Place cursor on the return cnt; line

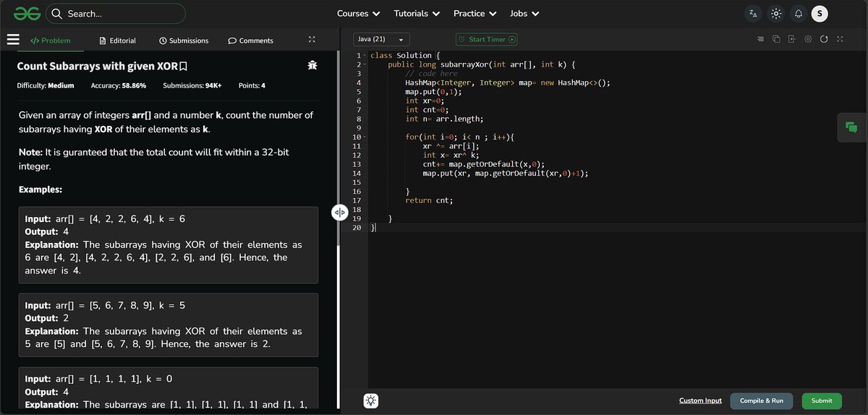[429, 200]
